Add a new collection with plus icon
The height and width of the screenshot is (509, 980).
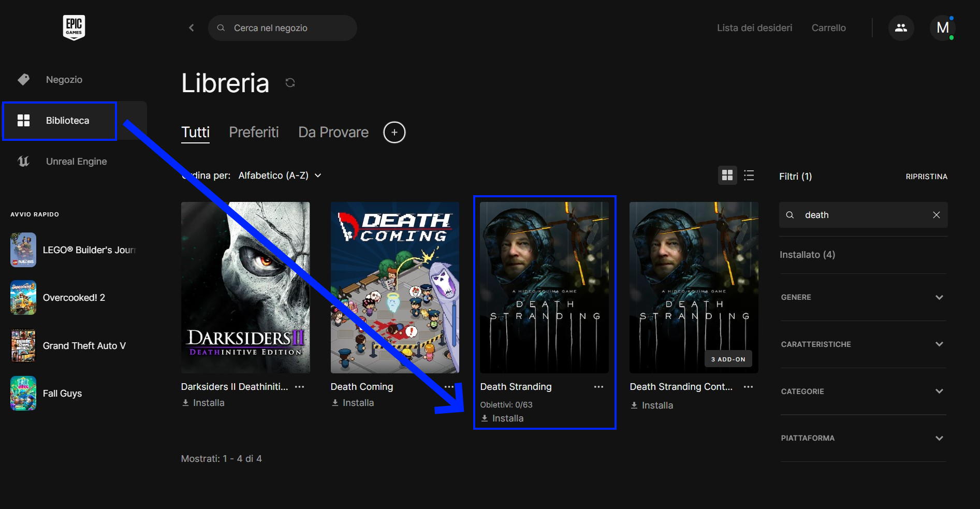pos(394,133)
